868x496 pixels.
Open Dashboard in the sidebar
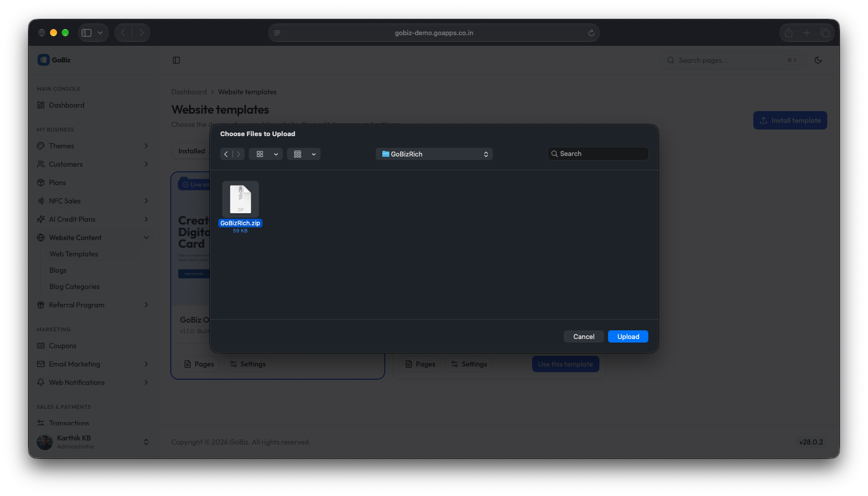click(x=93, y=105)
